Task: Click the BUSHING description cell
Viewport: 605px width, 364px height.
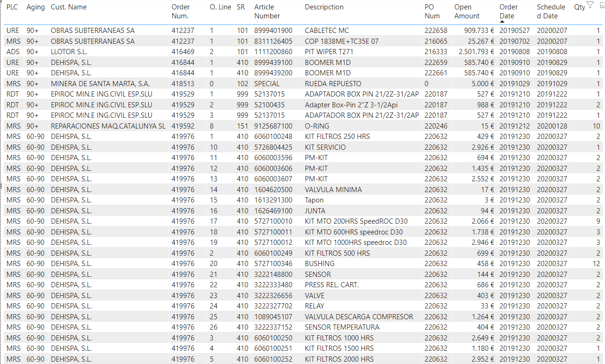Action: [320, 264]
